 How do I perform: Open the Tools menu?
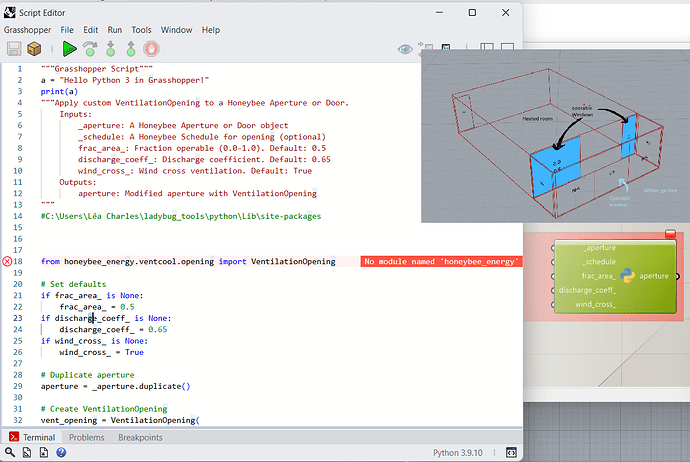(x=142, y=30)
